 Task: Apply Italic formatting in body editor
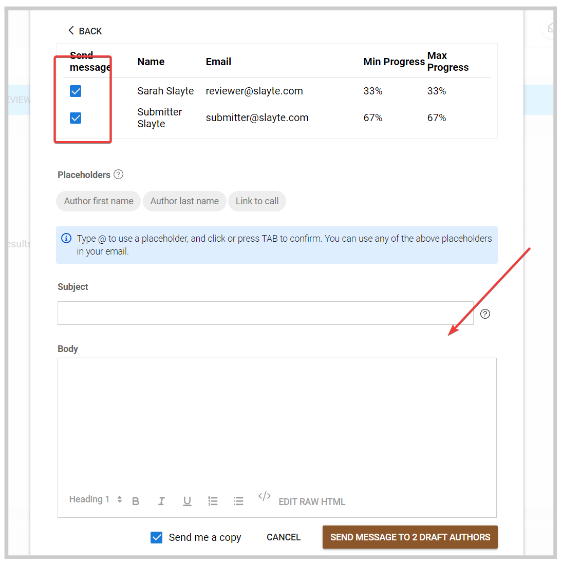(x=161, y=501)
